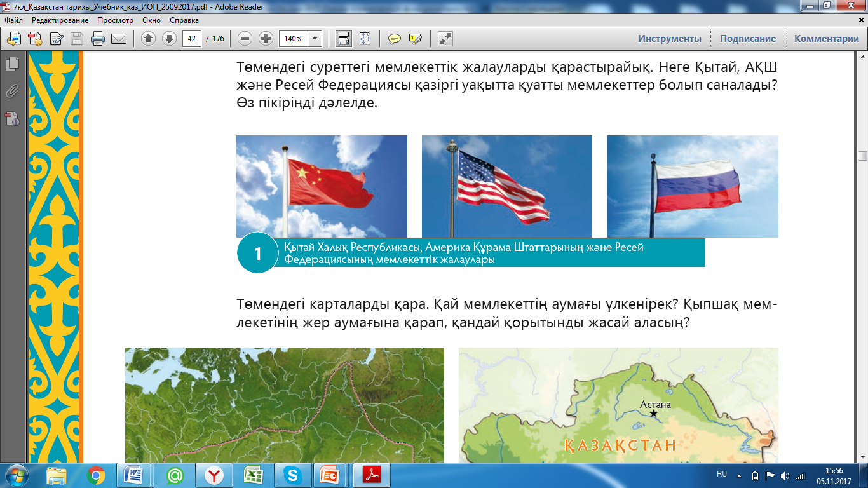Click the volume speaker tray icon

coord(785,475)
